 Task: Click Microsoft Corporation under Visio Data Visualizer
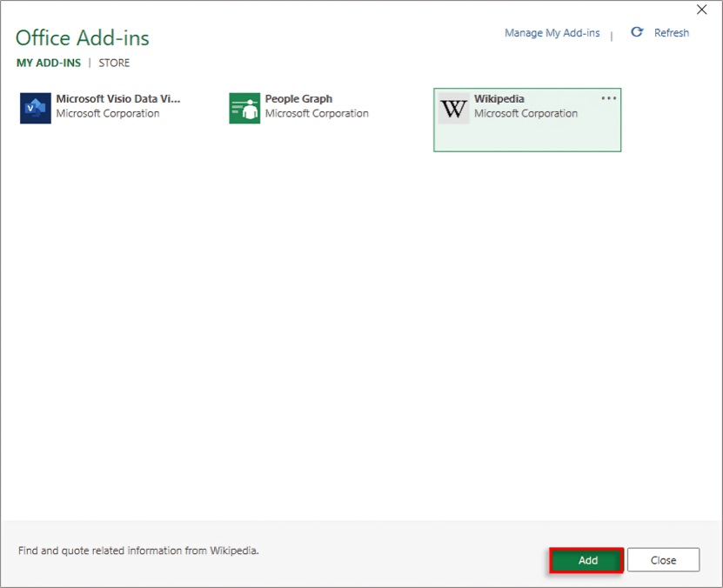coord(107,113)
